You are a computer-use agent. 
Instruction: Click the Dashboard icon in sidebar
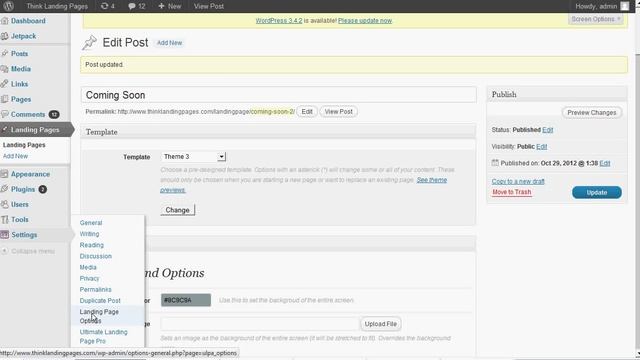click(5, 21)
